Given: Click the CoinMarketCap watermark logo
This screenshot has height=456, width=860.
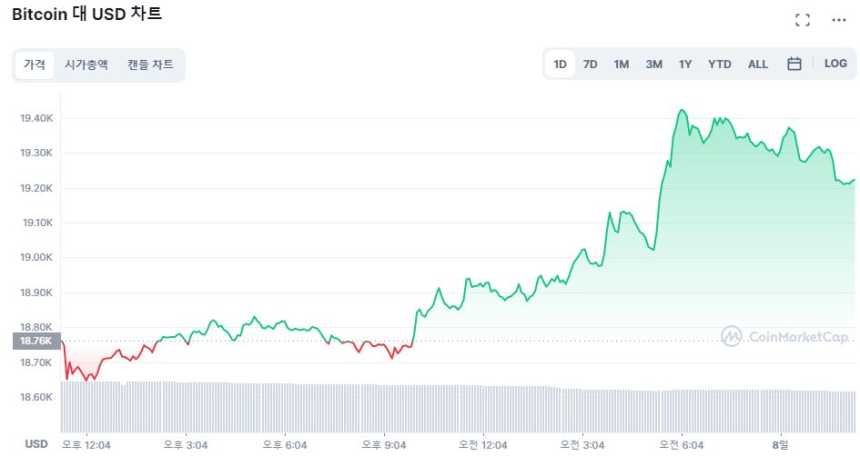Looking at the screenshot, I should (x=788, y=337).
